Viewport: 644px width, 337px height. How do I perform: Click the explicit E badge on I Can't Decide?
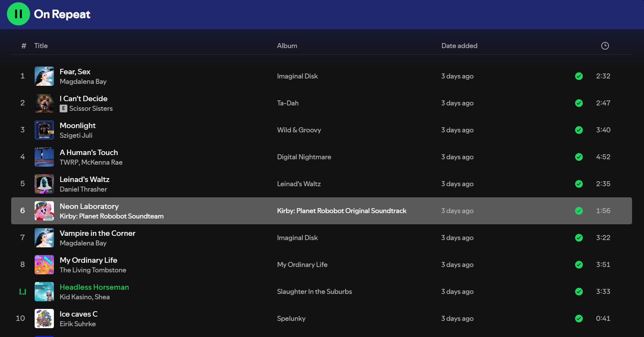pos(64,108)
